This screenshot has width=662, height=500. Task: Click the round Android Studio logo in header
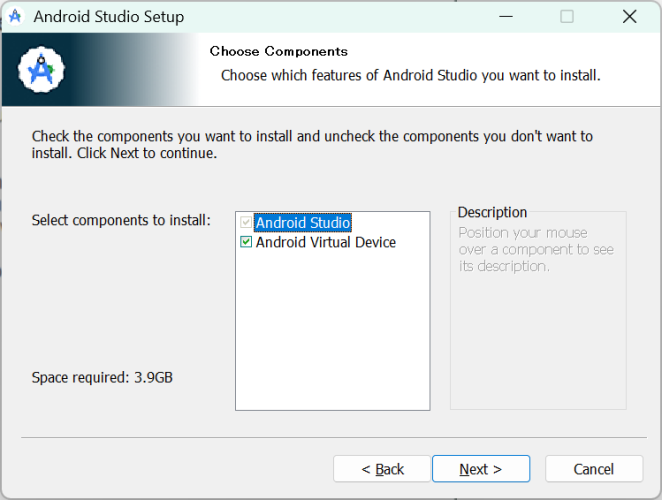(41, 70)
